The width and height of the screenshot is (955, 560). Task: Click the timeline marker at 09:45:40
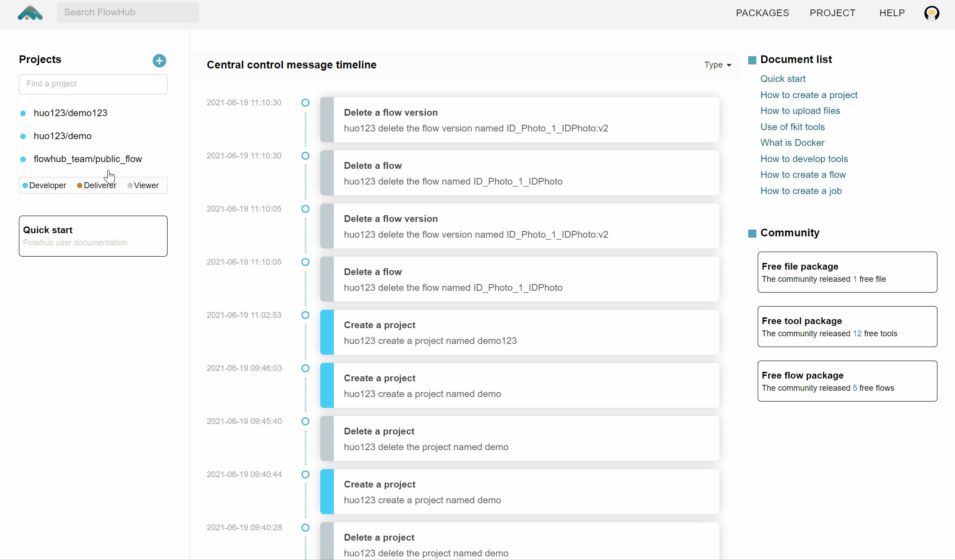coord(305,421)
